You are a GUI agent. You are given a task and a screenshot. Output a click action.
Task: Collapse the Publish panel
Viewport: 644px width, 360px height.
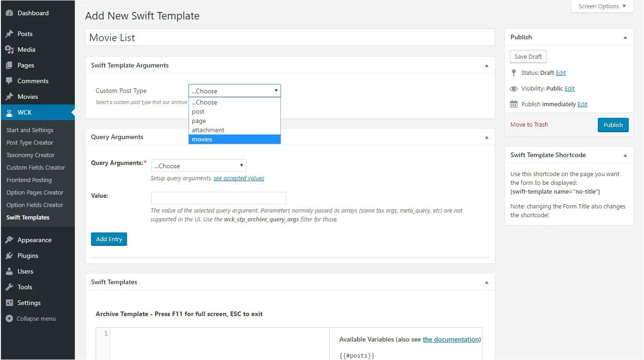click(x=625, y=37)
